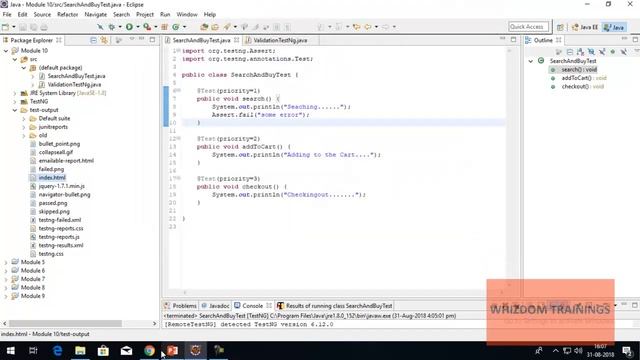Toggle Sort alphabetically in Outline toolbar
The width and height of the screenshot is (640, 360).
(x=580, y=52)
